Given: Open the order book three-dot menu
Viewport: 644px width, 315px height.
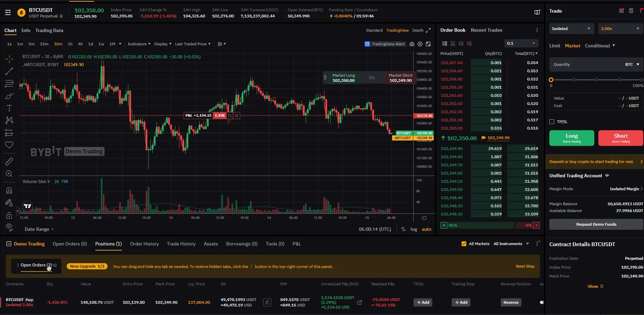Looking at the screenshot, I should (537, 30).
